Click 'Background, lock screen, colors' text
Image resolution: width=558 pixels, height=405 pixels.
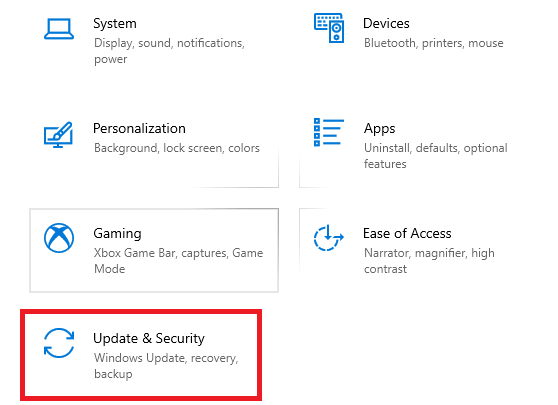(177, 148)
